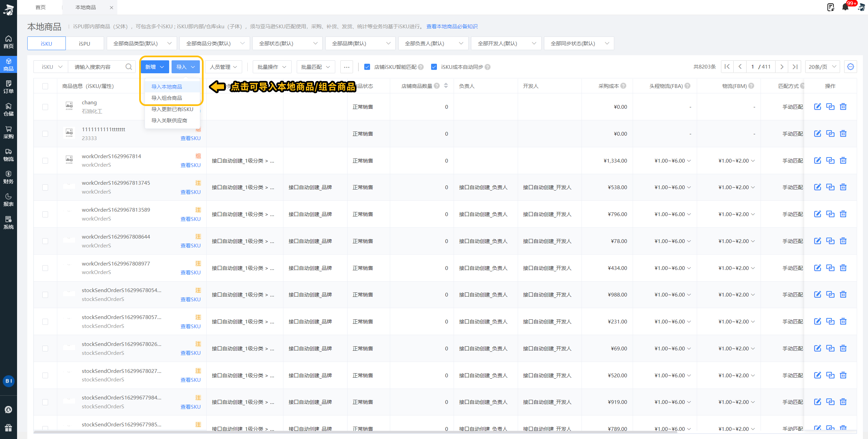Image resolution: width=868 pixels, height=439 pixels.
Task: Click the page number input box
Action: pos(752,67)
